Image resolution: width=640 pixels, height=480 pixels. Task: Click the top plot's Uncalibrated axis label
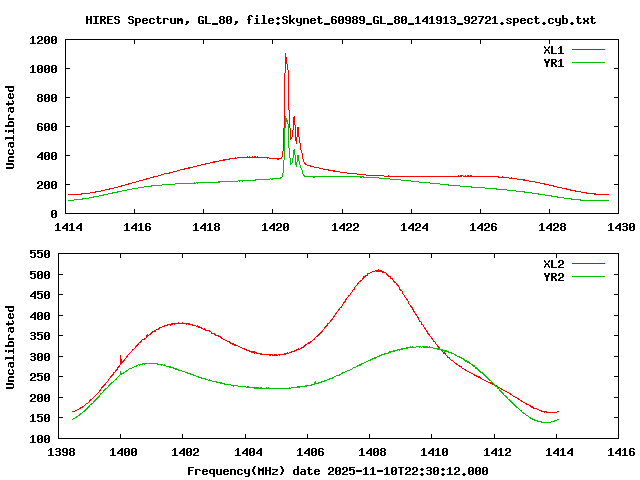(11, 127)
